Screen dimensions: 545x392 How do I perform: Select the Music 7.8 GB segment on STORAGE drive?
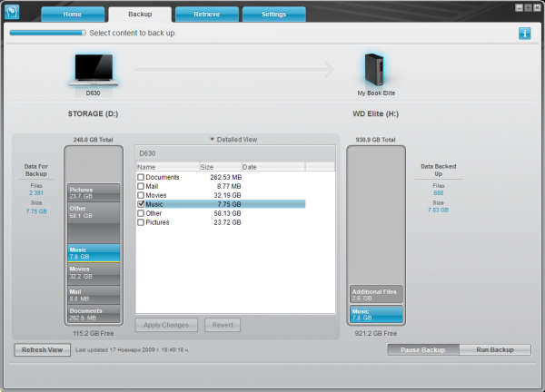(94, 253)
